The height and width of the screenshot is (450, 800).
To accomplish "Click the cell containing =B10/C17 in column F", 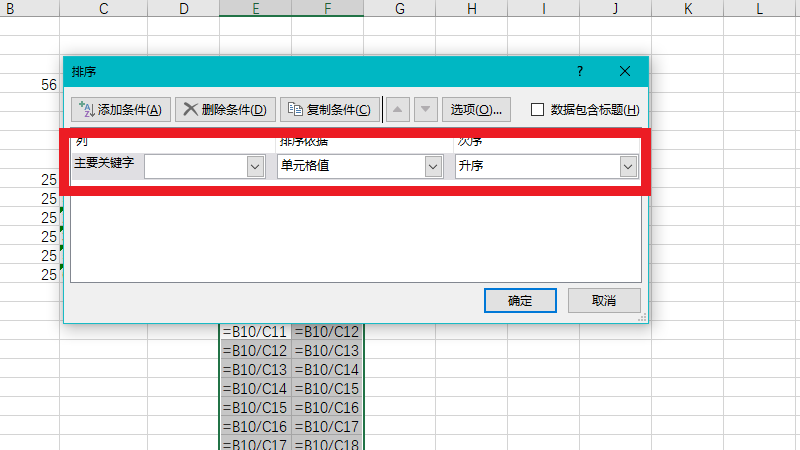I will tap(328, 426).
